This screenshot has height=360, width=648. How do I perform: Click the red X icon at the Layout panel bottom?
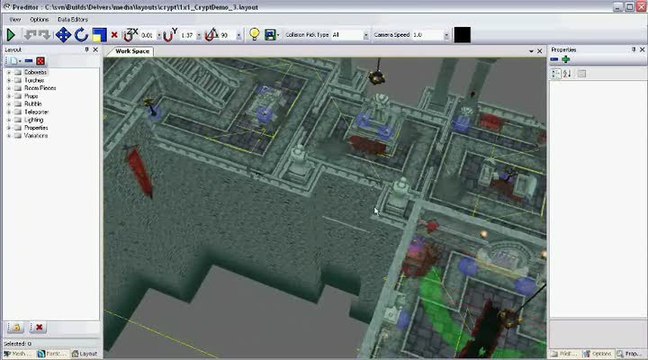coord(39,328)
